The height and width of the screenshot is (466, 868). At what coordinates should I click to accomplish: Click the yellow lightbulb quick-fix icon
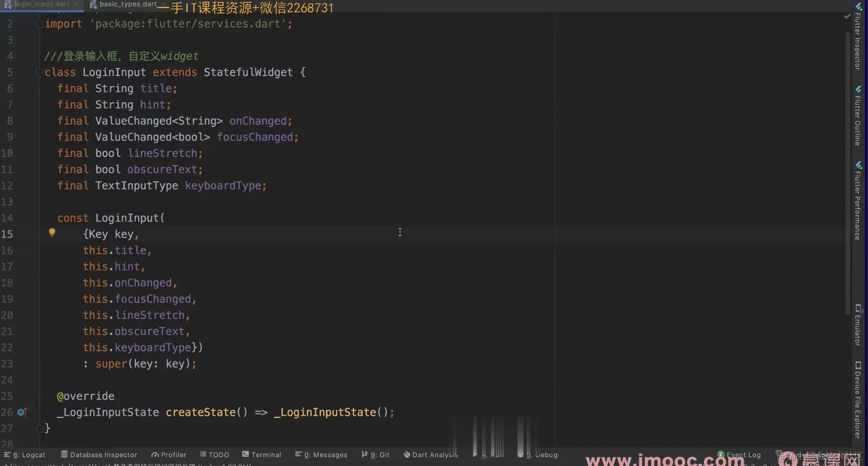[52, 233]
